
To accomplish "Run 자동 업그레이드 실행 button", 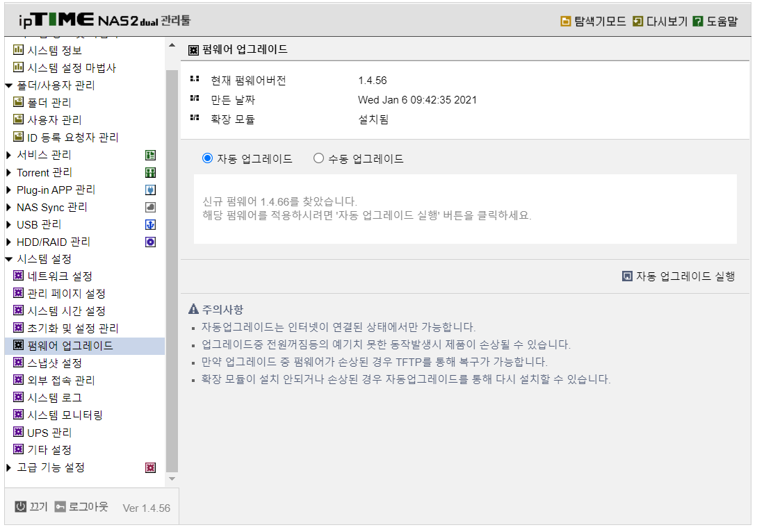I will pyautogui.click(x=678, y=276).
